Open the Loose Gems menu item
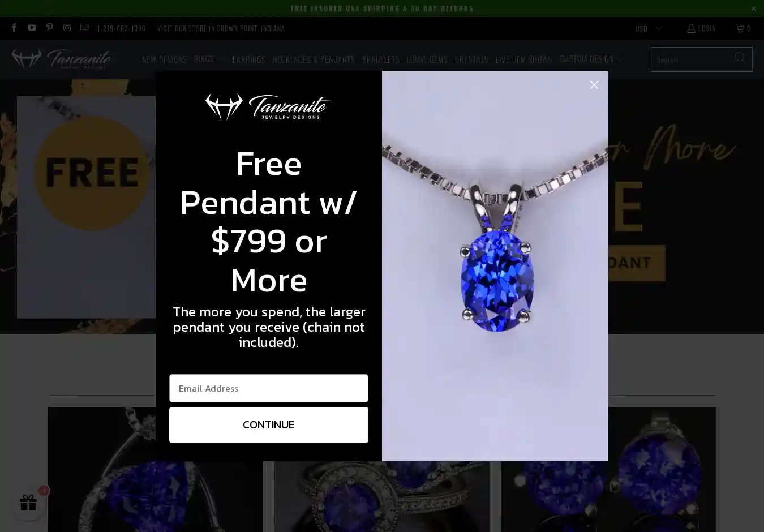764x532 pixels. tap(427, 59)
